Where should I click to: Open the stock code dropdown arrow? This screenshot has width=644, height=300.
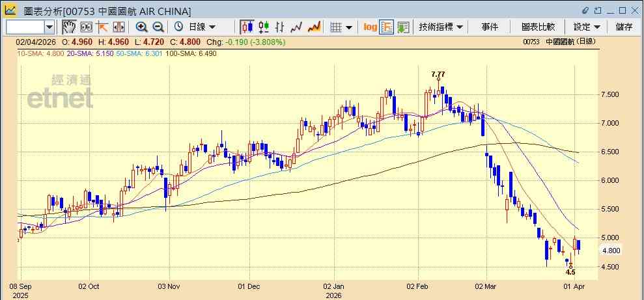tap(49, 27)
